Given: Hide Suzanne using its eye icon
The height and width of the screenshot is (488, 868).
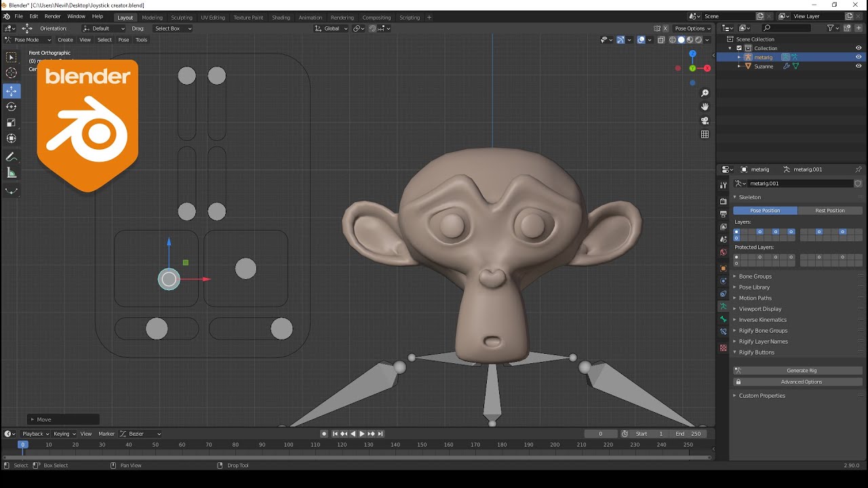Looking at the screenshot, I should pyautogui.click(x=859, y=66).
